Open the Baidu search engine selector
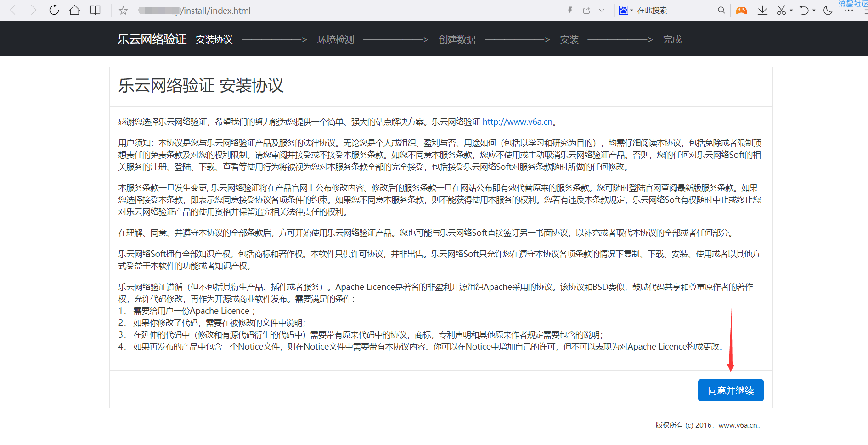 (x=626, y=10)
